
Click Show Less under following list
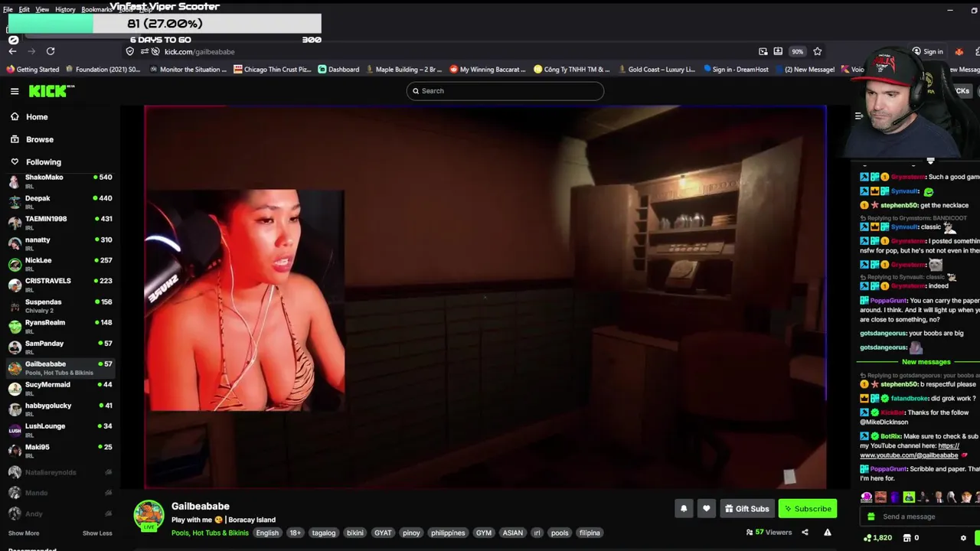(x=97, y=533)
